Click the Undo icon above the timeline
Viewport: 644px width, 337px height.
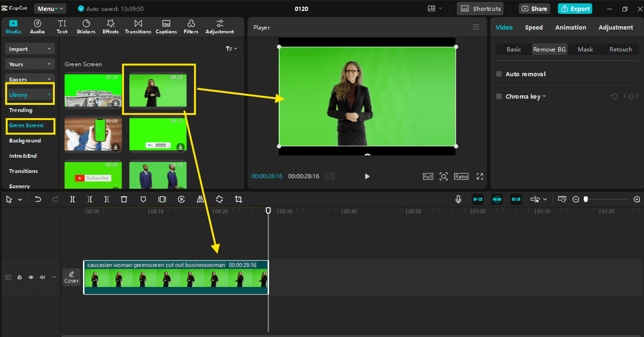coord(38,199)
